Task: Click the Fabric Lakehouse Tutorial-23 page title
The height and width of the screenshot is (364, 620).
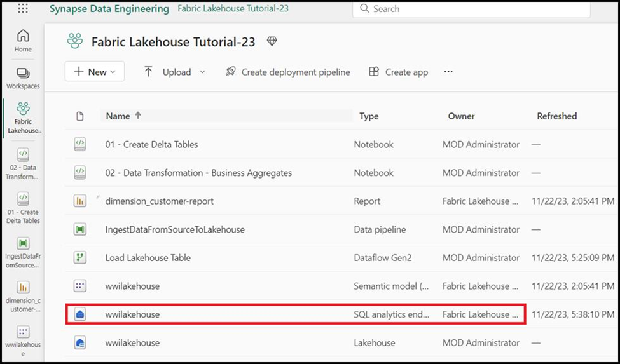Action: (x=173, y=41)
